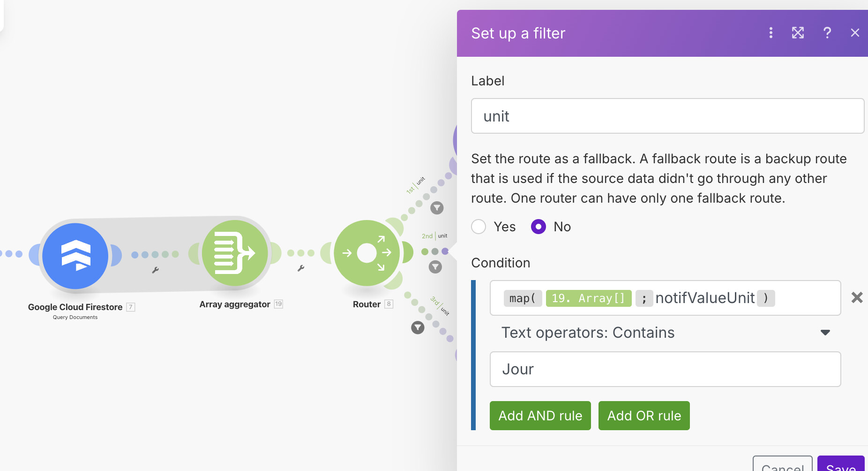This screenshot has height=471, width=868.
Task: Open filter help question mark
Action: point(827,33)
